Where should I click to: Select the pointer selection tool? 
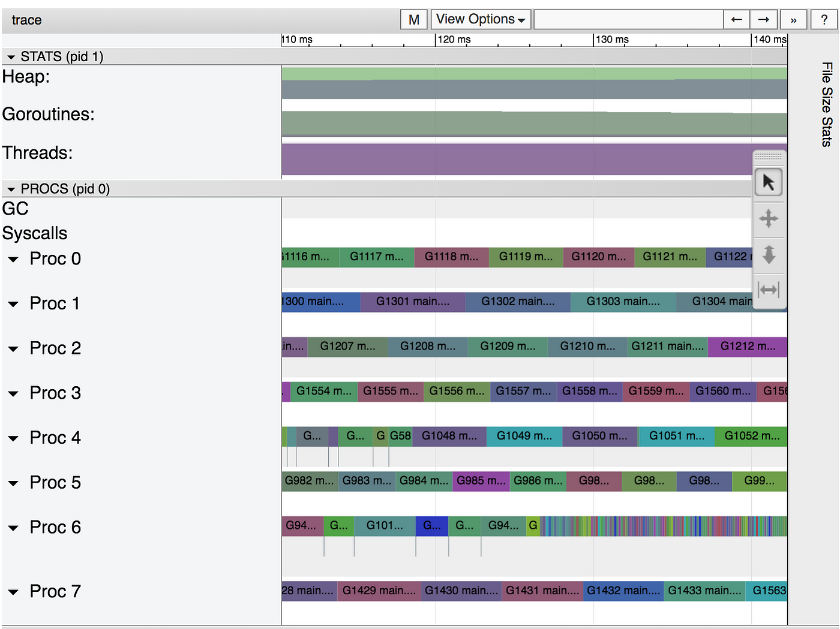click(x=769, y=182)
